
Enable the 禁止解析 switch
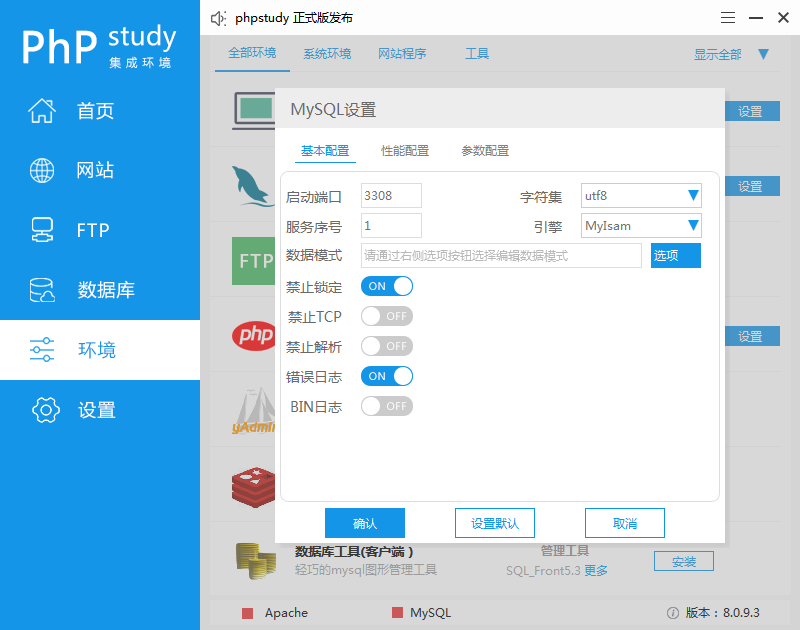click(x=387, y=346)
